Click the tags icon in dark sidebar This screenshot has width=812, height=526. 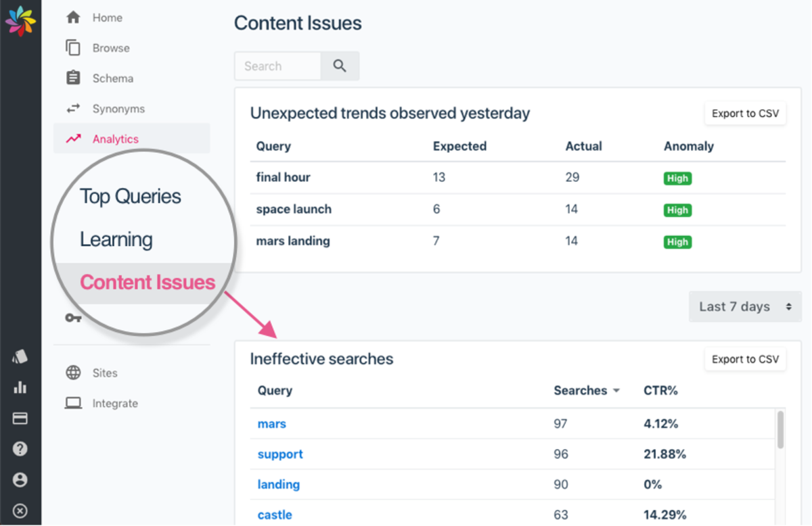point(20,356)
